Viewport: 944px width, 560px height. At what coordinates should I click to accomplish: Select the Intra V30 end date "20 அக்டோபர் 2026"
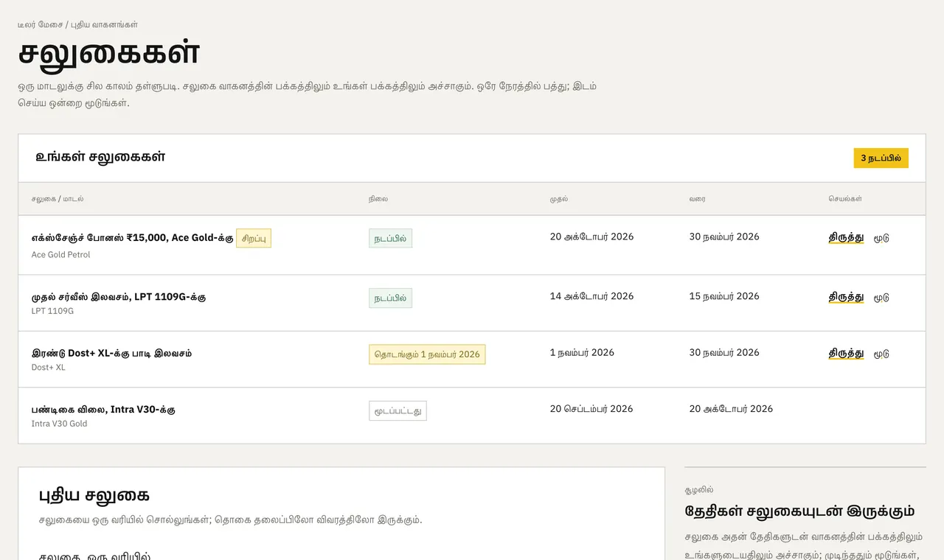[x=731, y=409]
